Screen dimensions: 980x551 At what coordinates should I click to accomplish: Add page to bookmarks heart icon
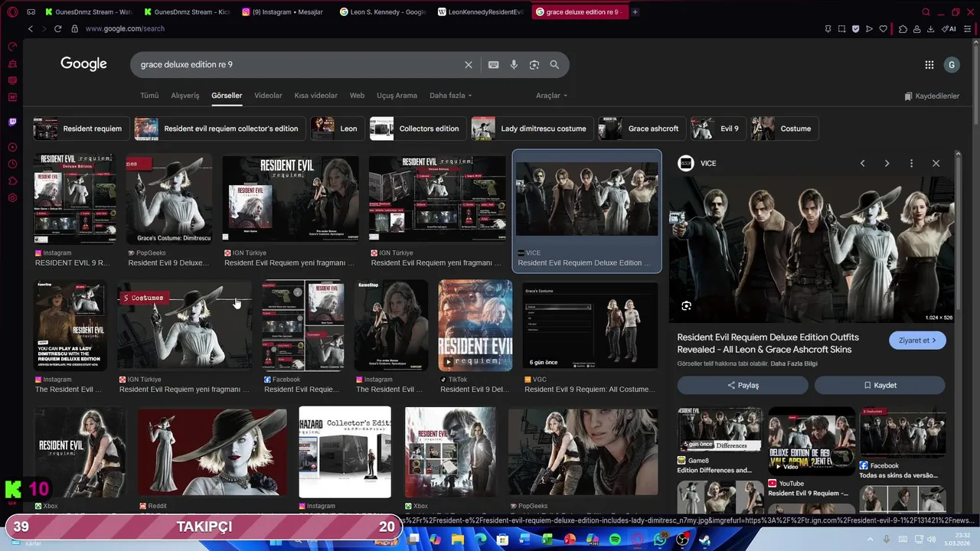pos(883,28)
